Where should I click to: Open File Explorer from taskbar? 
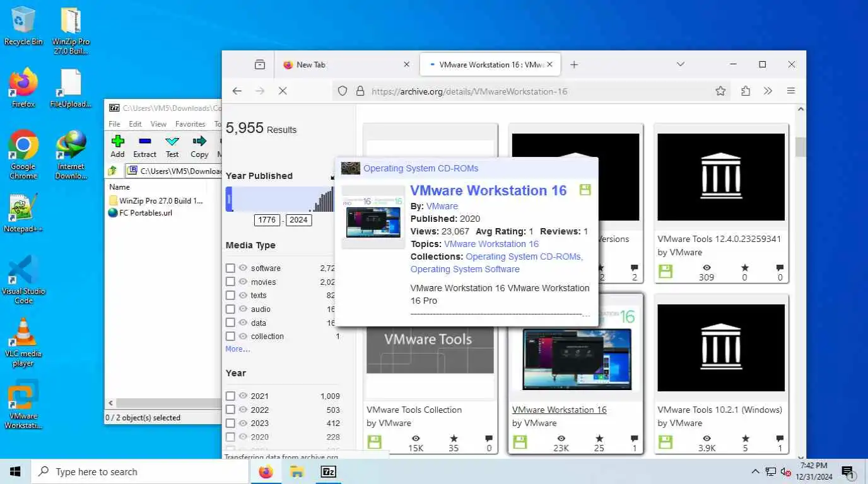(x=297, y=471)
